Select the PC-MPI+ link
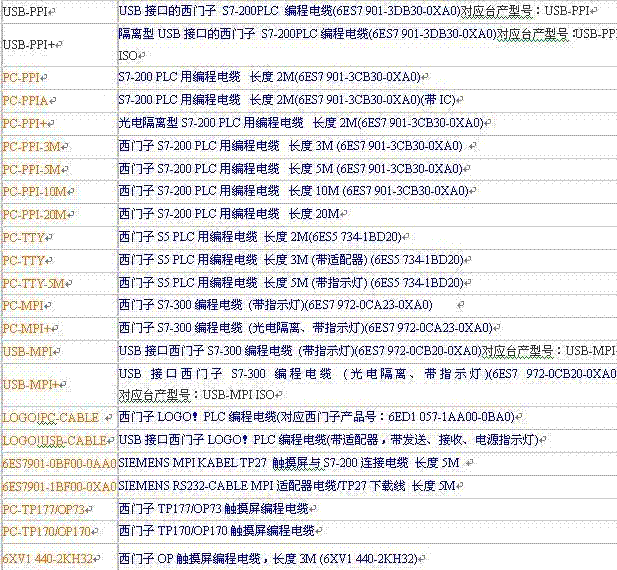617x570 pixels. point(27,328)
